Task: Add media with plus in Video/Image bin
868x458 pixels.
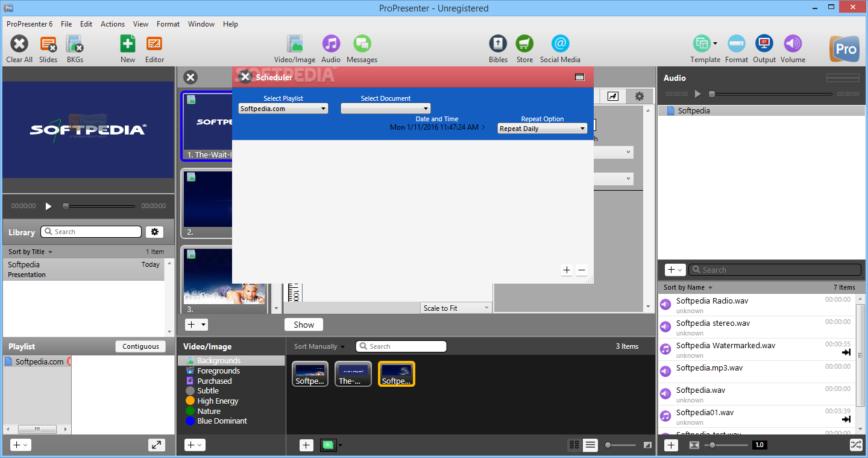Action: click(x=306, y=445)
